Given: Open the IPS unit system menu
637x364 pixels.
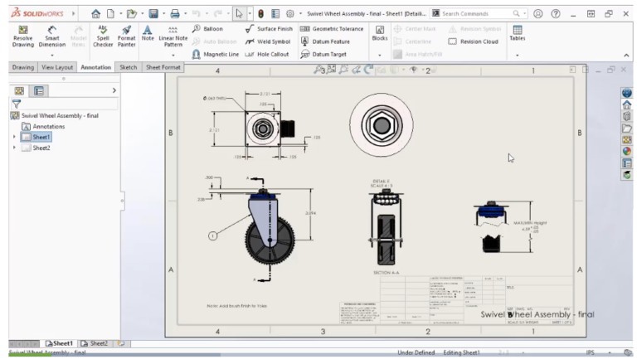Looking at the screenshot, I should pyautogui.click(x=592, y=353).
